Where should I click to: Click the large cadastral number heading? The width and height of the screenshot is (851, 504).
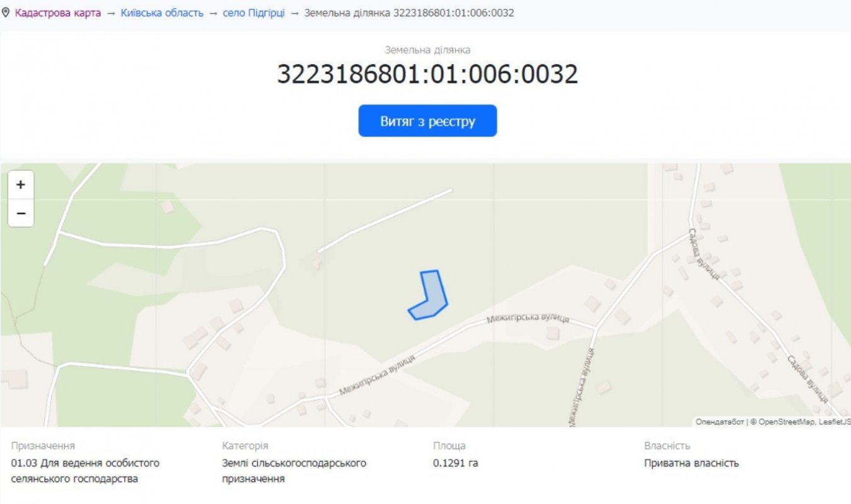click(x=427, y=74)
